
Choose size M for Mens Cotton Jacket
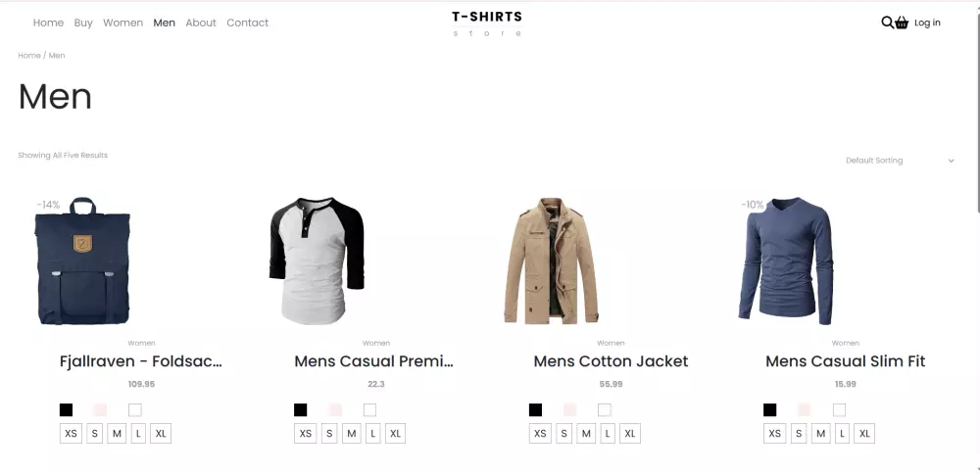586,434
